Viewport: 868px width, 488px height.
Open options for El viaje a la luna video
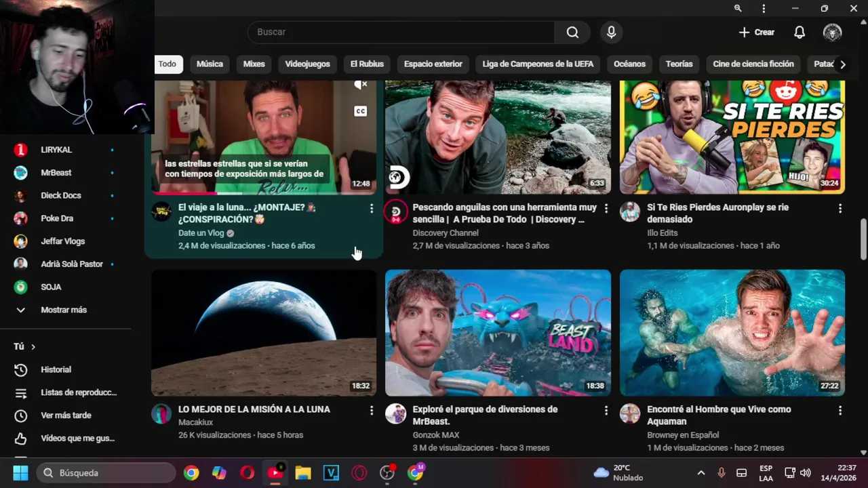pyautogui.click(x=371, y=208)
